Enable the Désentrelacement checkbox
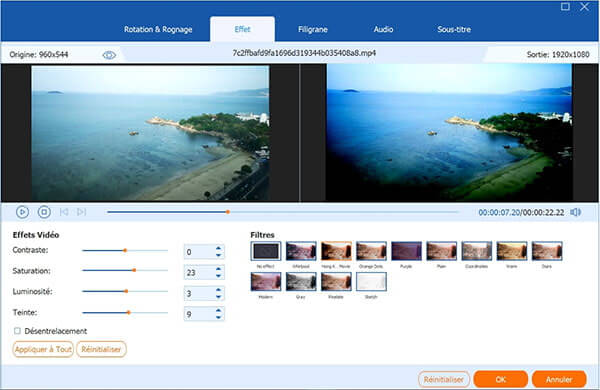 tap(17, 331)
